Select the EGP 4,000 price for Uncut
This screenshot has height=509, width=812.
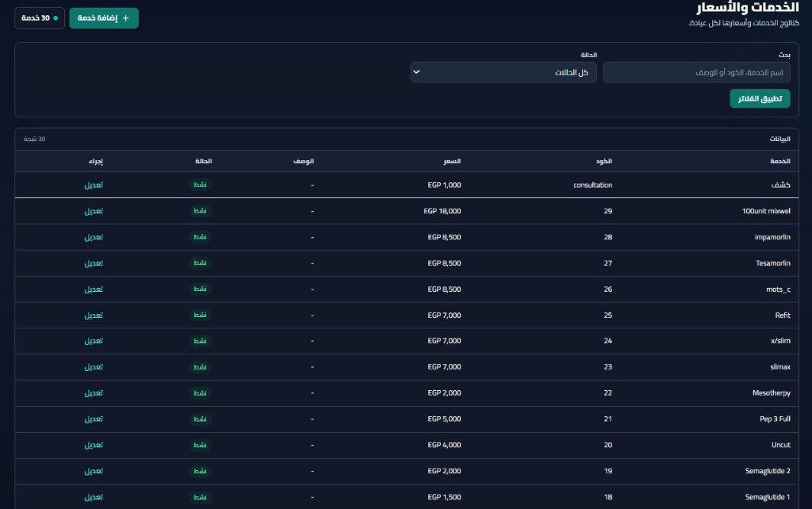click(444, 445)
